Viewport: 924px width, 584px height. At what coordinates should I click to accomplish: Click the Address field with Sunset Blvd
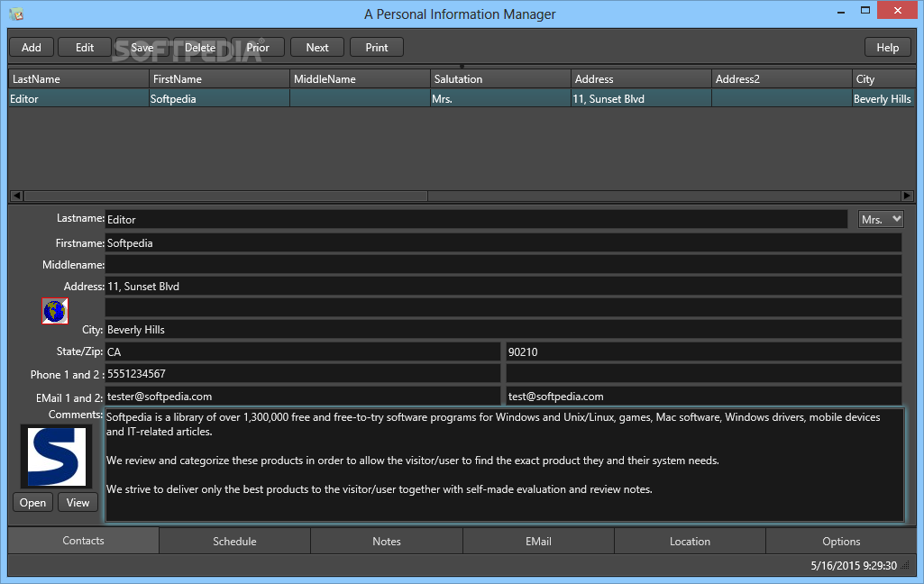(x=503, y=287)
